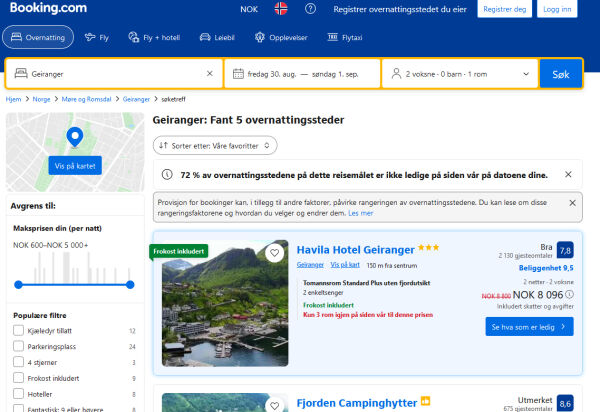Screen dimensions: 600x412
Task: Select the Fly tab
Action: click(97, 37)
